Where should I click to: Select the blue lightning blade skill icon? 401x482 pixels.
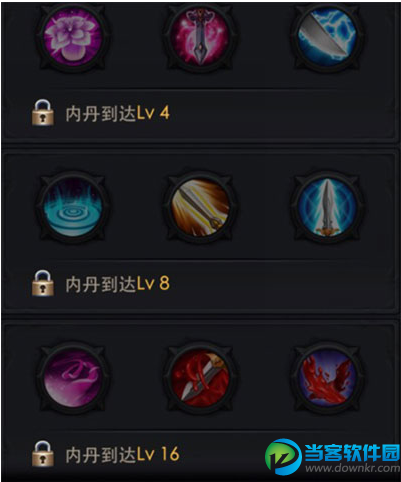(327, 37)
